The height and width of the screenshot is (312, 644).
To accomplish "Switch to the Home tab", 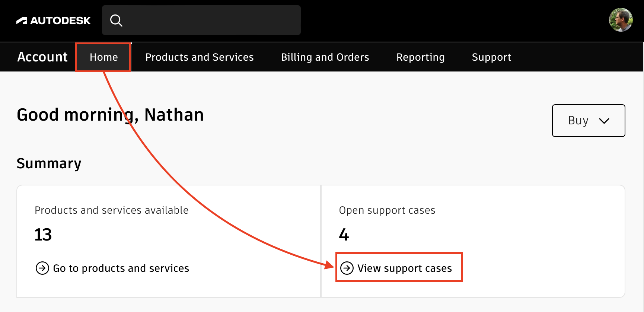I will pyautogui.click(x=103, y=57).
